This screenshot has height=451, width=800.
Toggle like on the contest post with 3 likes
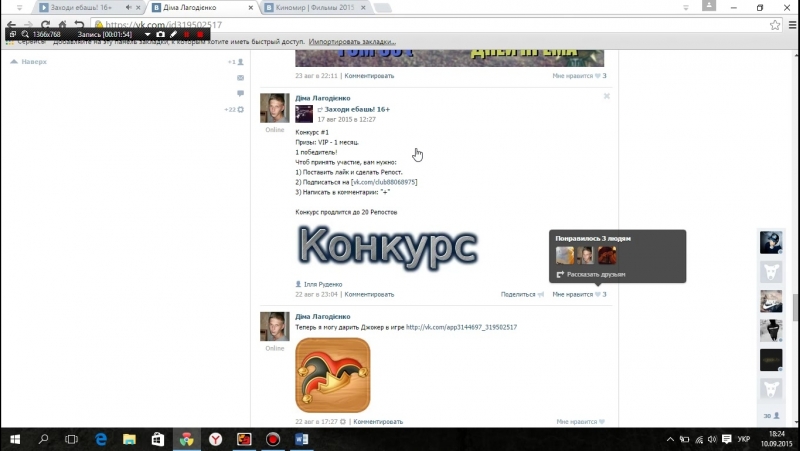579,294
